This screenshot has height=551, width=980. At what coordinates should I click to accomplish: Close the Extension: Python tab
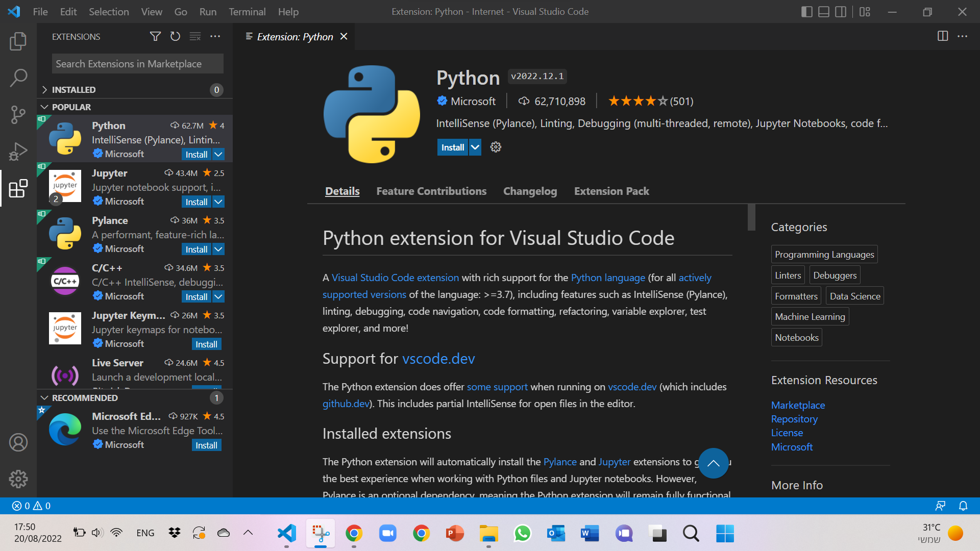pos(344,36)
